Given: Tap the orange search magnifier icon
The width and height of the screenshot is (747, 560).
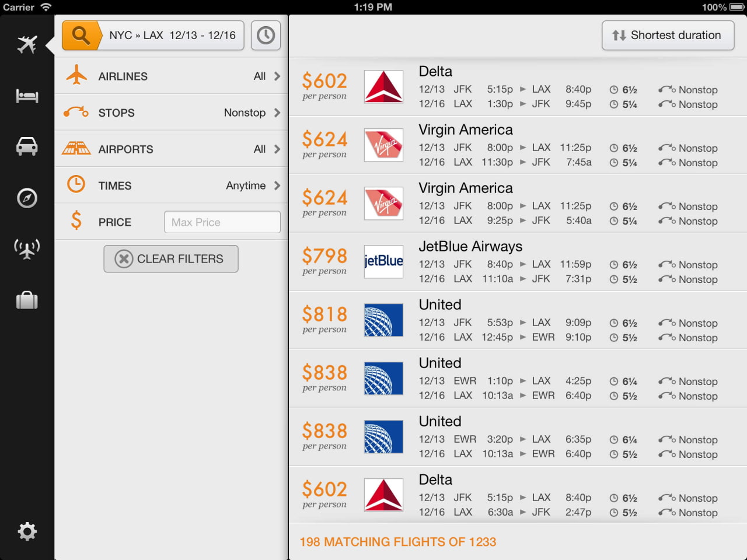Looking at the screenshot, I should [x=81, y=36].
